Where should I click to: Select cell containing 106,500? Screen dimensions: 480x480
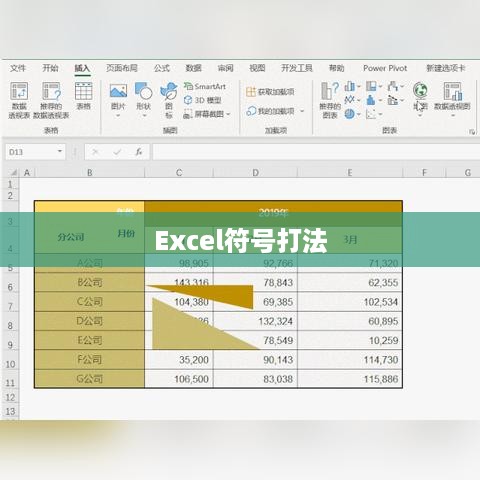(x=179, y=379)
